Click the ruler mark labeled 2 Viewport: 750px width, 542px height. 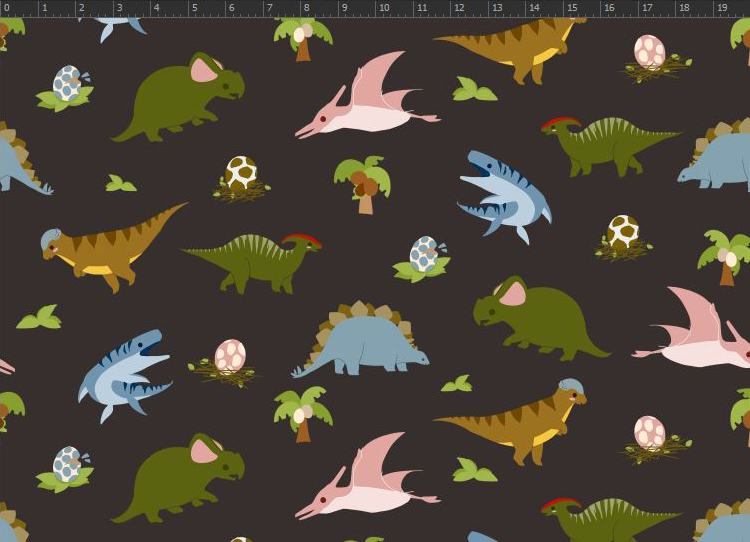[x=82, y=8]
